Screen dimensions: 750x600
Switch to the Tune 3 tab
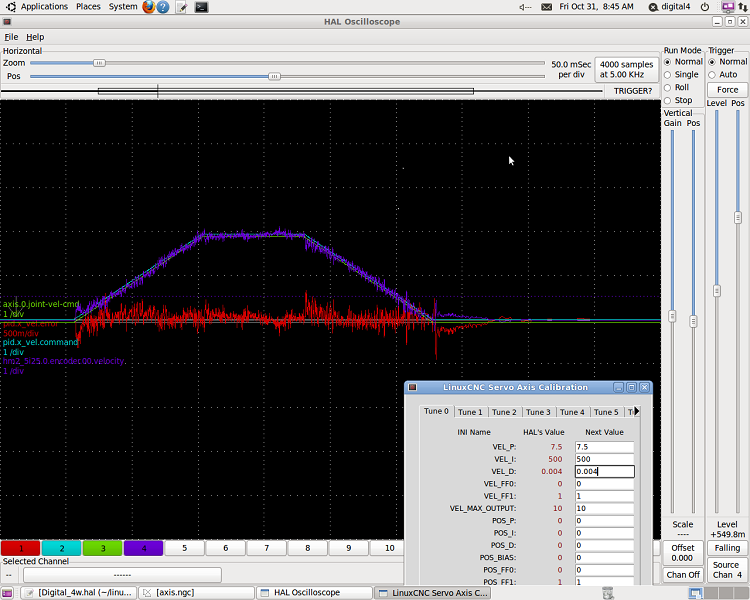pos(538,412)
